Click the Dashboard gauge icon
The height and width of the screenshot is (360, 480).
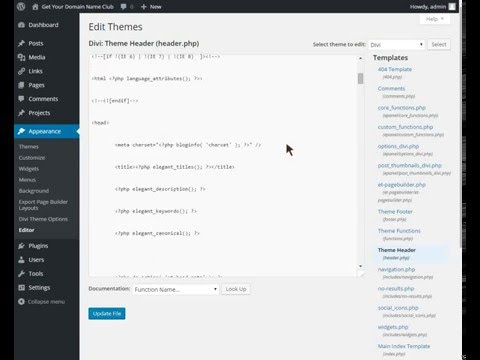tap(21, 25)
